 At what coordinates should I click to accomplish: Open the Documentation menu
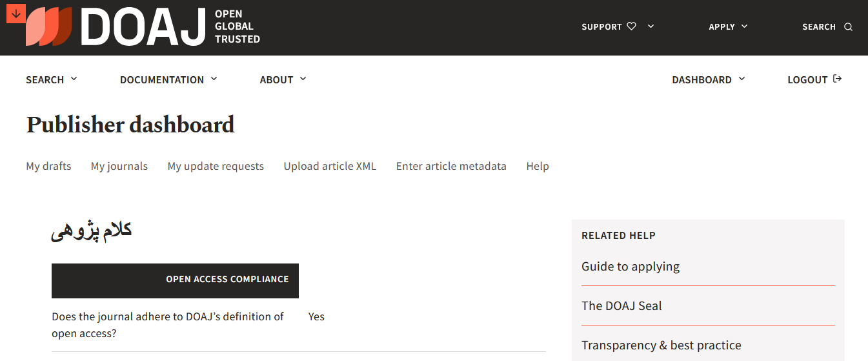click(168, 79)
